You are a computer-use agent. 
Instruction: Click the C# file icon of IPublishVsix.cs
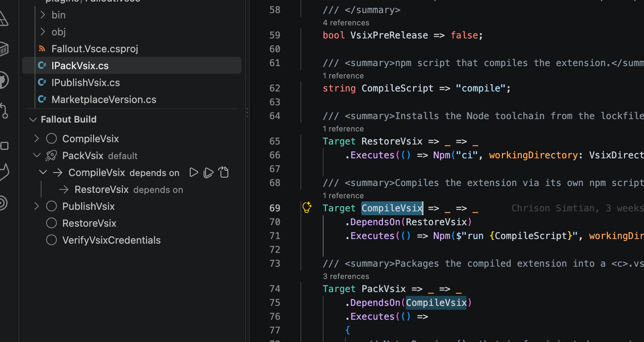(42, 83)
